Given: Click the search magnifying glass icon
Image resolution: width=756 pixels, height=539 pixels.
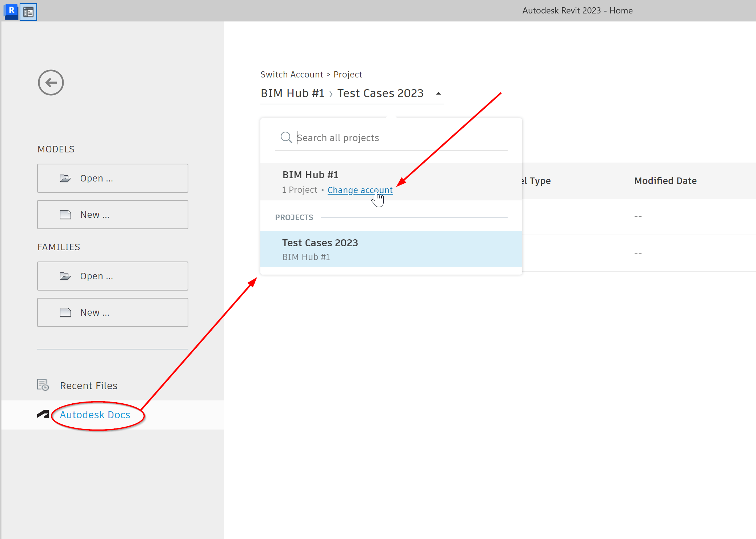Looking at the screenshot, I should coord(286,137).
